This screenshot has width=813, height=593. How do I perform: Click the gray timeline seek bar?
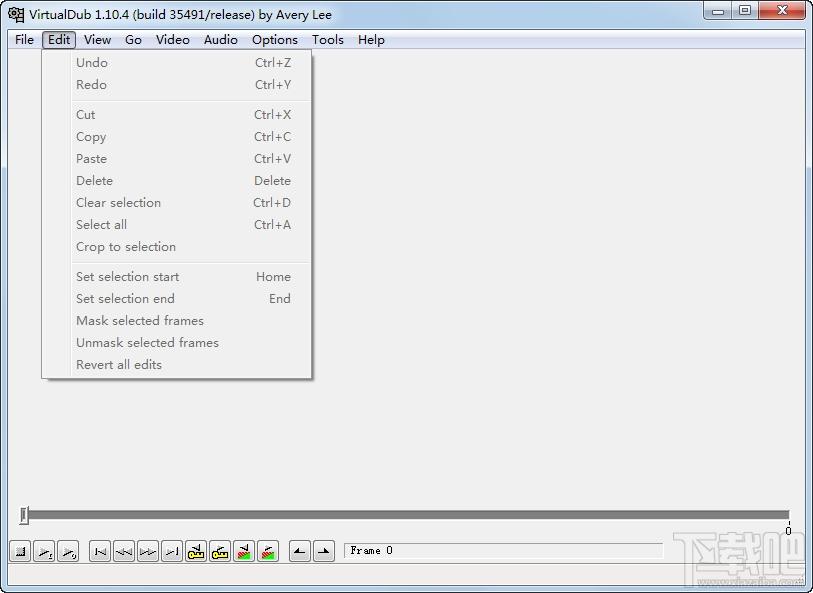coord(409,515)
